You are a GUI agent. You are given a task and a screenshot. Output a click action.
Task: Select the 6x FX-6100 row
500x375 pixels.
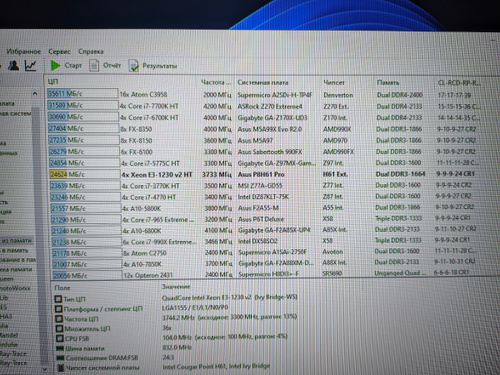[263, 152]
